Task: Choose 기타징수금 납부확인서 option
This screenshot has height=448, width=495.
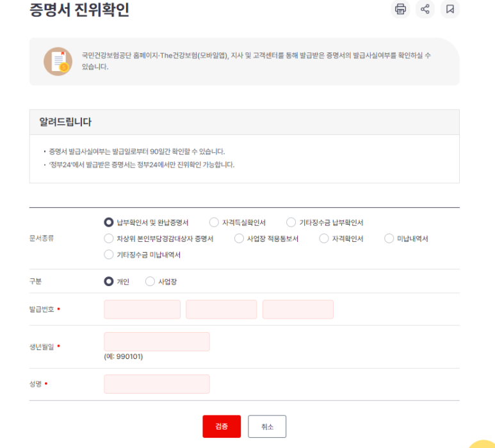Action: [x=291, y=223]
